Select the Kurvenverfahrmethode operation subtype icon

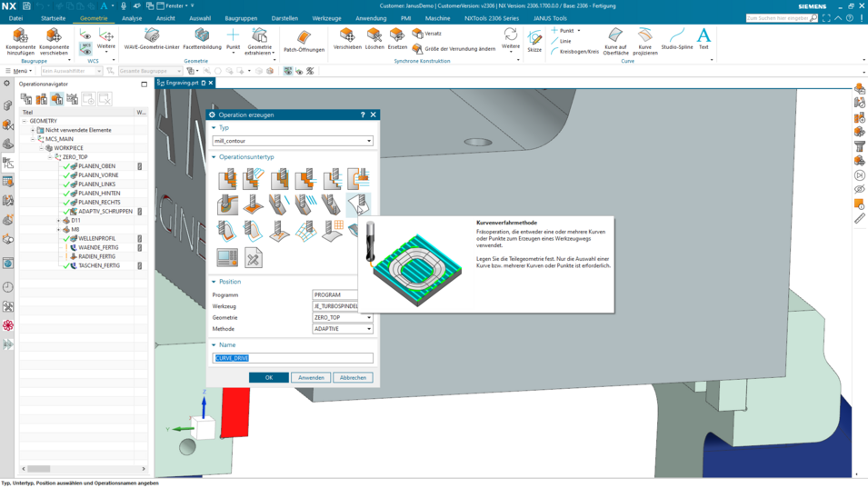click(359, 204)
